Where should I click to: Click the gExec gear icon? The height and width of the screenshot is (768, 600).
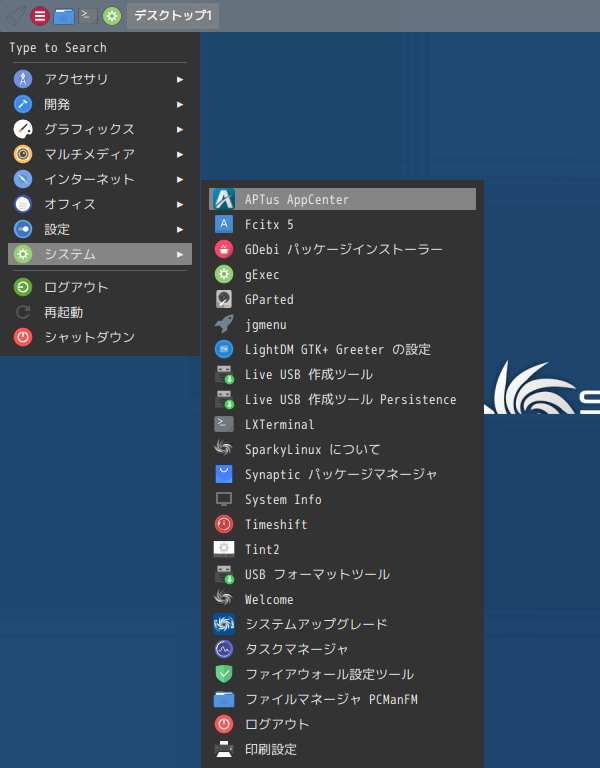pos(224,274)
